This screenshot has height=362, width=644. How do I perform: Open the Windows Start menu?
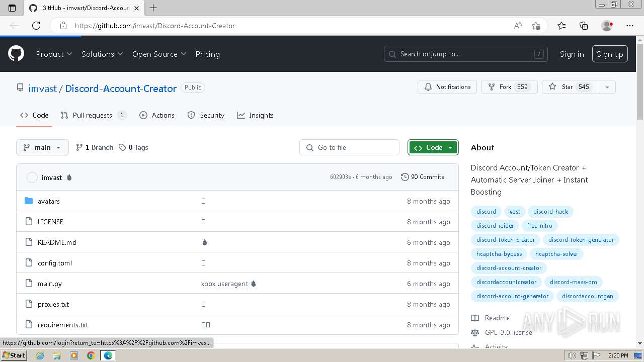14,355
